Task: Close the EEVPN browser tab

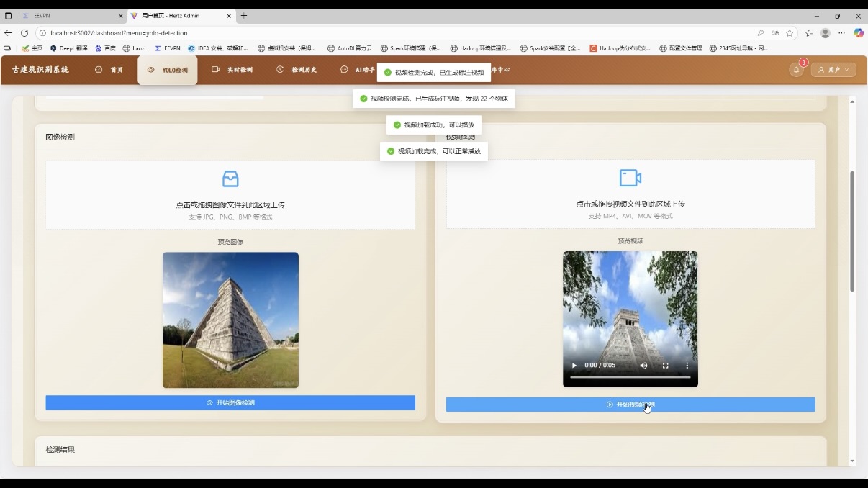Action: (120, 16)
